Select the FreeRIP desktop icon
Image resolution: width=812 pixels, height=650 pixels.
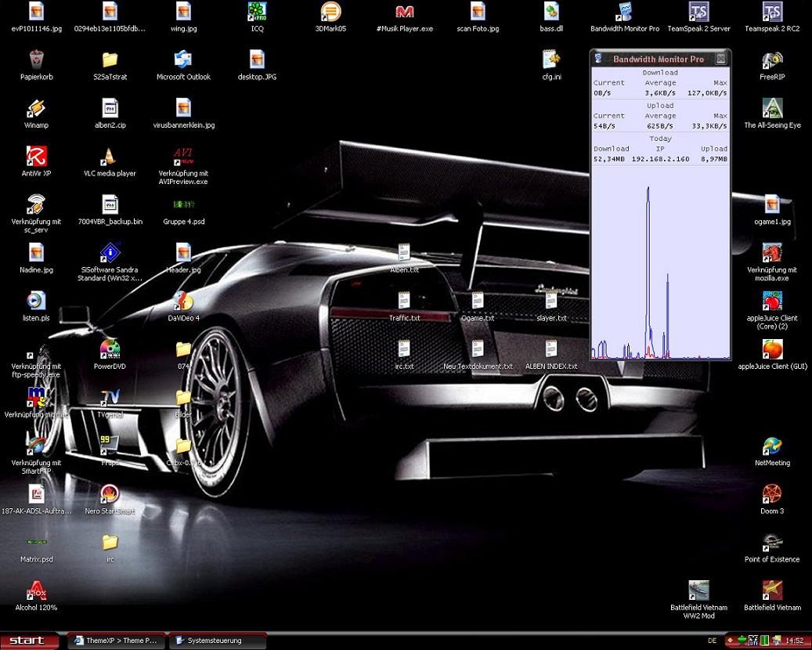coord(772,60)
